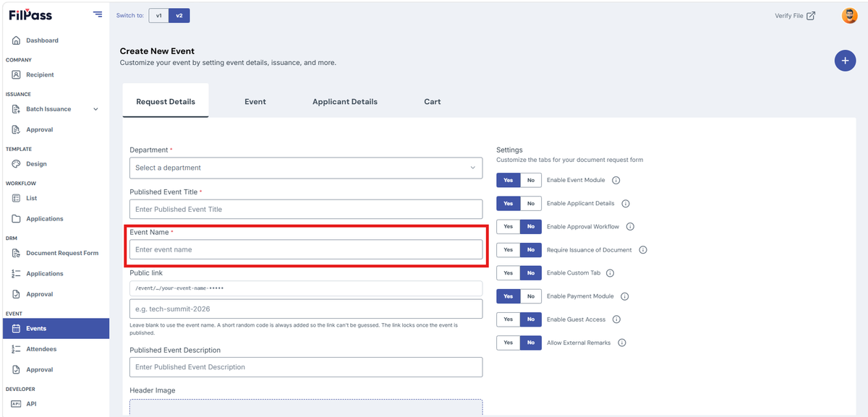Click the DRM Applications list icon

[x=16, y=273]
